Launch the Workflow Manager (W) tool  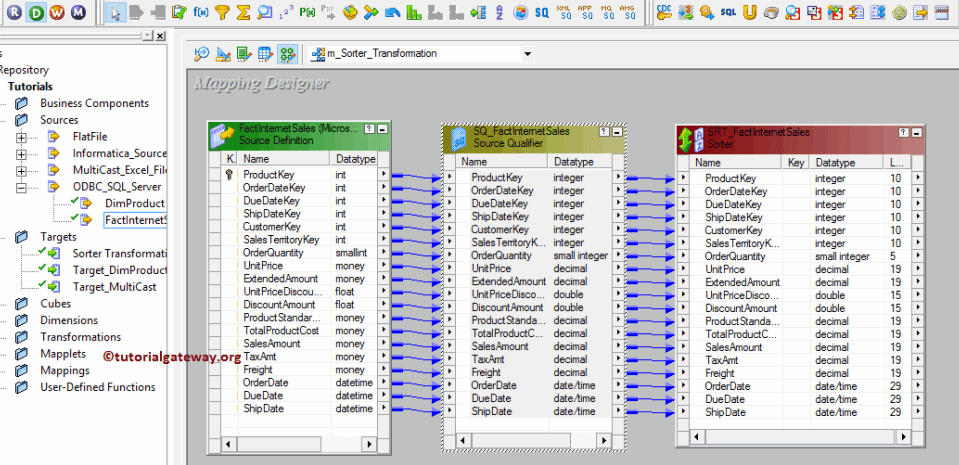[x=57, y=12]
